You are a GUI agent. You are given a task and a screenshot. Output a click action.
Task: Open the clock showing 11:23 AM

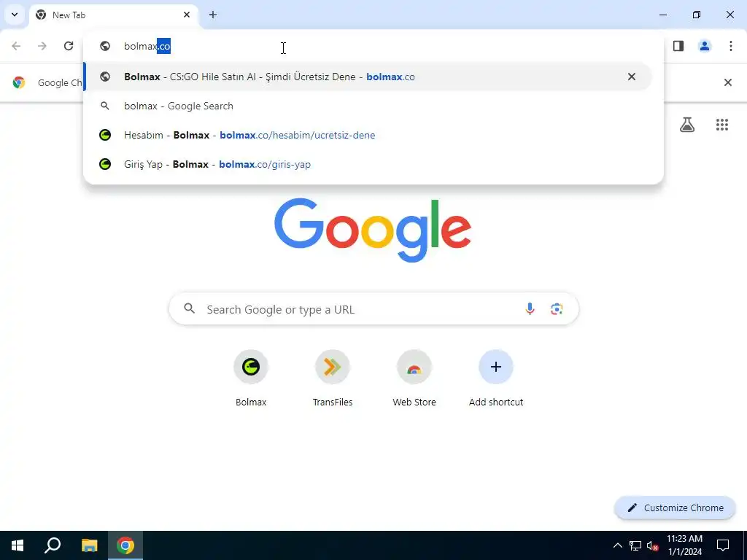(x=684, y=545)
